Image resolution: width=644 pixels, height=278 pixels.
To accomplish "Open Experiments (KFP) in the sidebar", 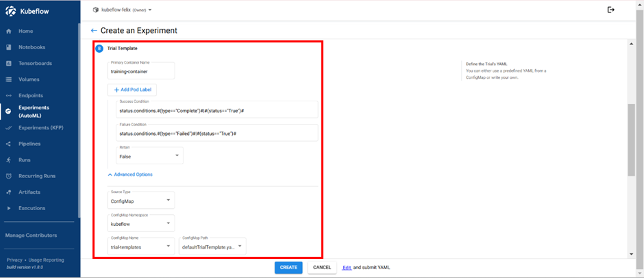I will (40, 128).
